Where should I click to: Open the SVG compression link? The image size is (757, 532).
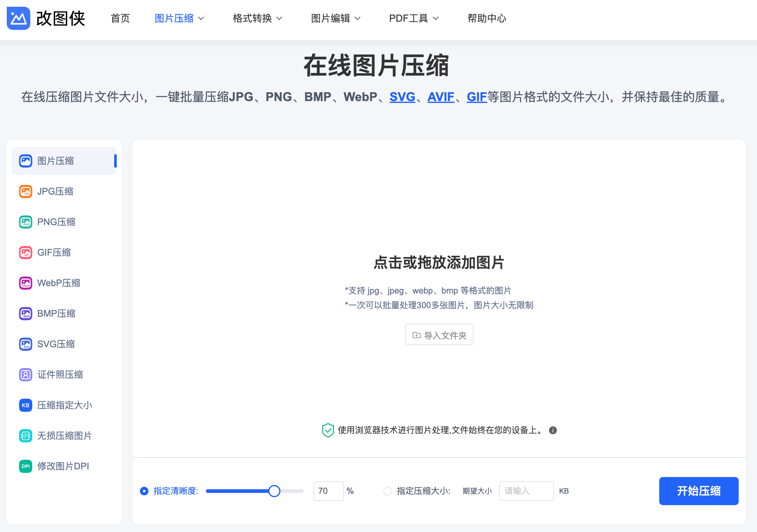pos(402,97)
